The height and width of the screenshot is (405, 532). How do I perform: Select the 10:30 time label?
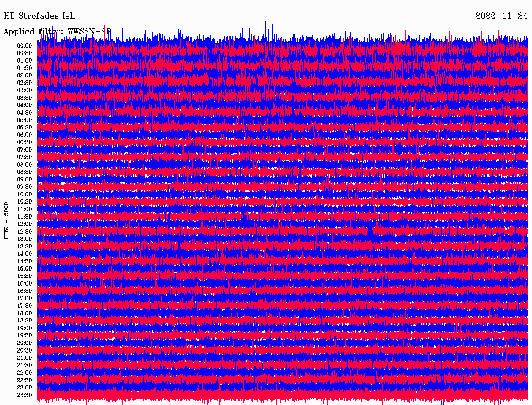click(24, 202)
